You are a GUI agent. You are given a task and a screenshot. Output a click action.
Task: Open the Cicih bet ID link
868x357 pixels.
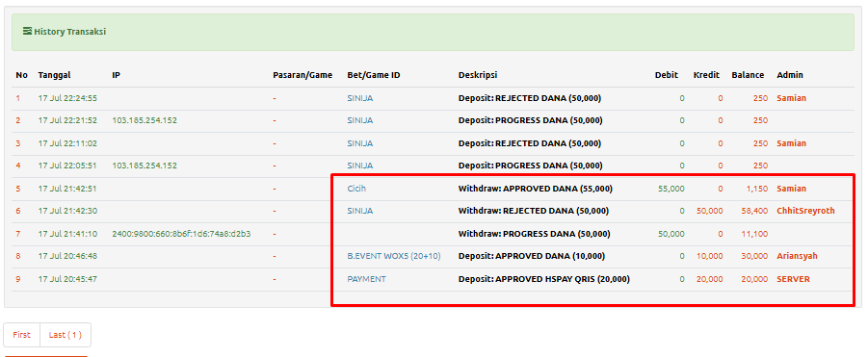coord(356,189)
